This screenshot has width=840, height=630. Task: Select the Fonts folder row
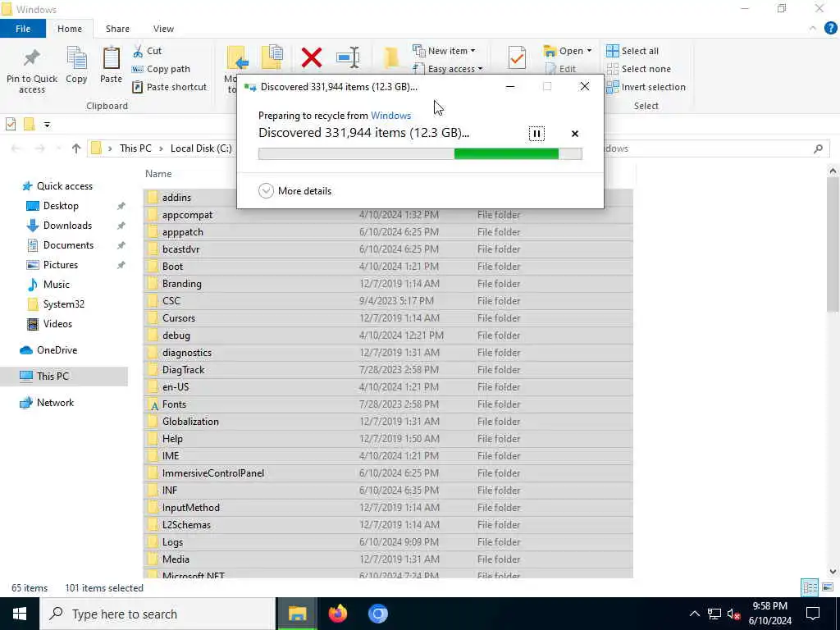(x=388, y=404)
